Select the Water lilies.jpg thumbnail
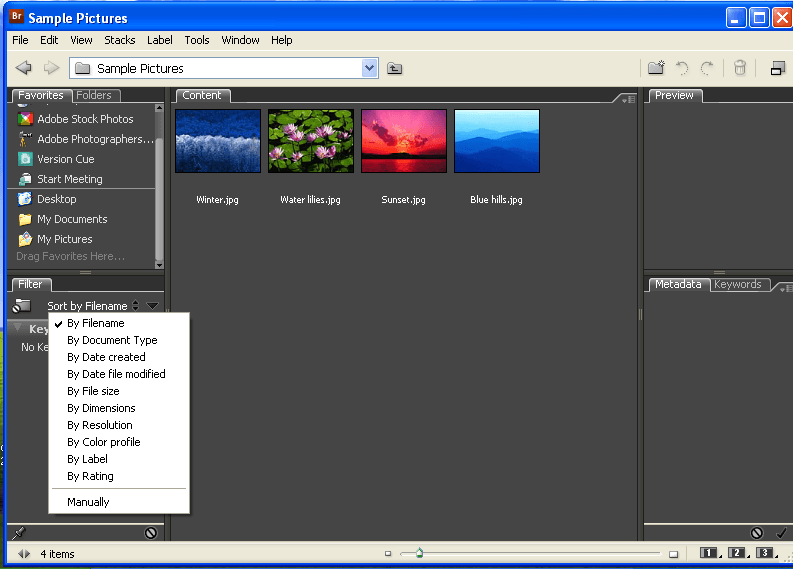The width and height of the screenshot is (793, 569). 311,141
